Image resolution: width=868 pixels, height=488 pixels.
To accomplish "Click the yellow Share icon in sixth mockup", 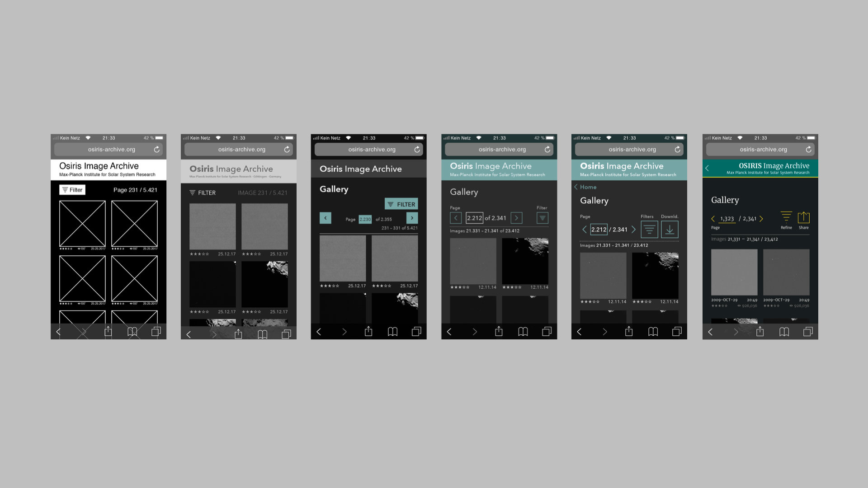I will click(x=803, y=217).
